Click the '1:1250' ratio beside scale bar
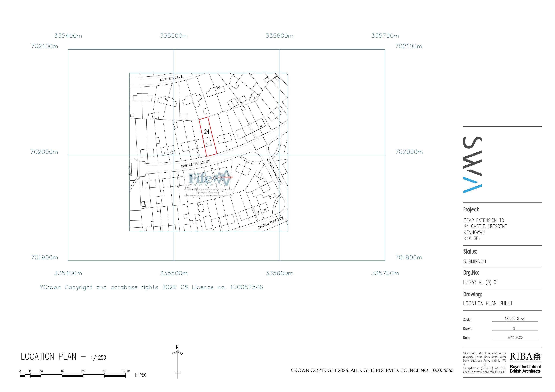Image resolution: width=555 pixels, height=392 pixels. coord(140,375)
